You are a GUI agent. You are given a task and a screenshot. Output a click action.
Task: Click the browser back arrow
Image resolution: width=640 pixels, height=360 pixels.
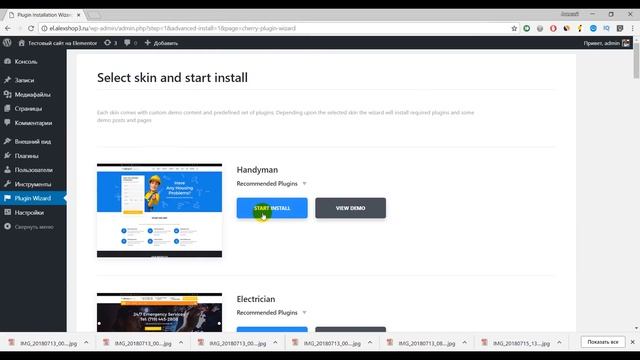[8, 28]
